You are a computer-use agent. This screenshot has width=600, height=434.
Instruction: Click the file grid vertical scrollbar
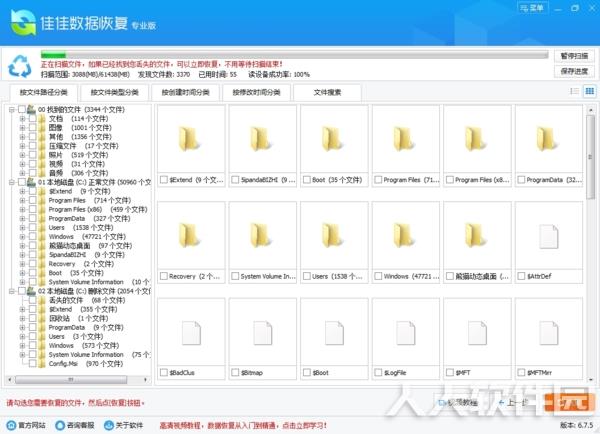[590, 157]
